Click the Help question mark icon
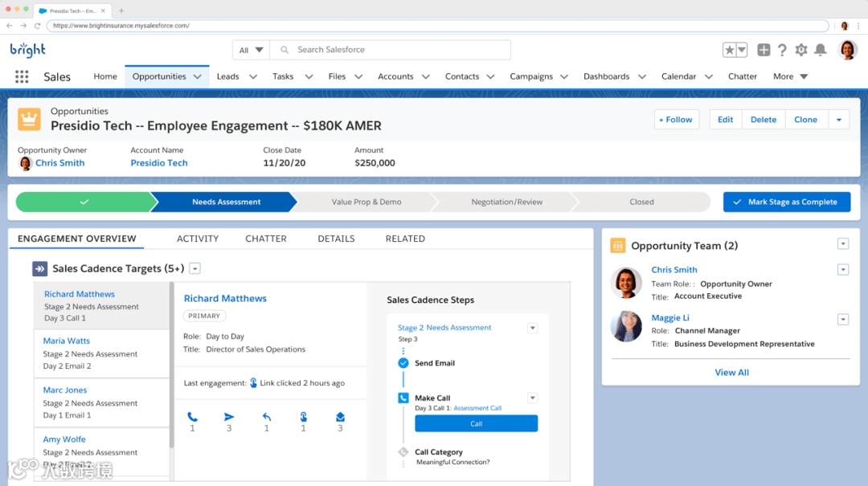 tap(782, 50)
